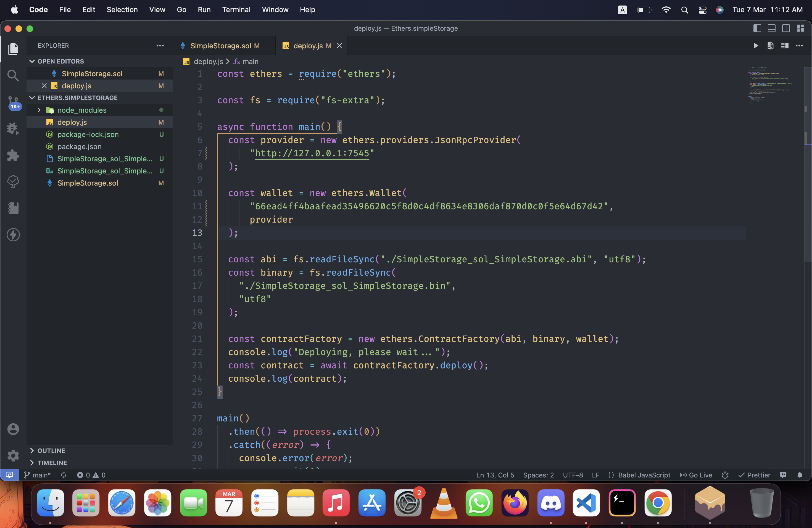812x528 pixels.
Task: Toggle Prettier formatter in status bar
Action: [x=754, y=475]
